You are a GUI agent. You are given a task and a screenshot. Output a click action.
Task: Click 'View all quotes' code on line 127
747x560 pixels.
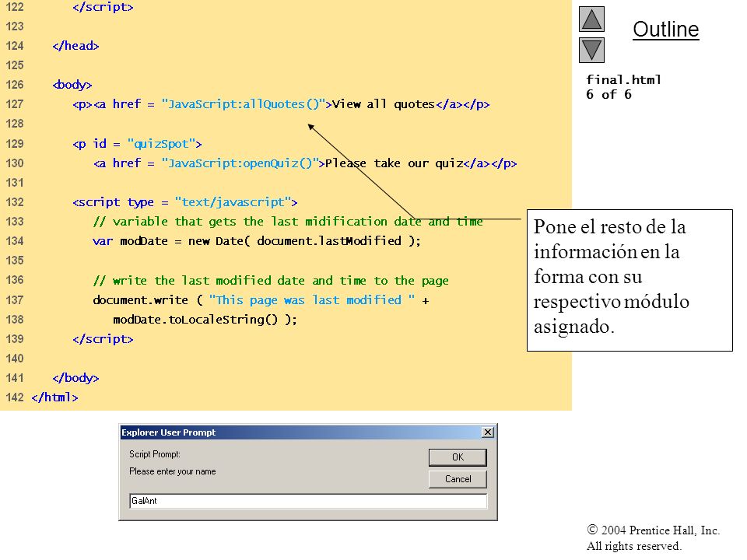[x=384, y=103]
